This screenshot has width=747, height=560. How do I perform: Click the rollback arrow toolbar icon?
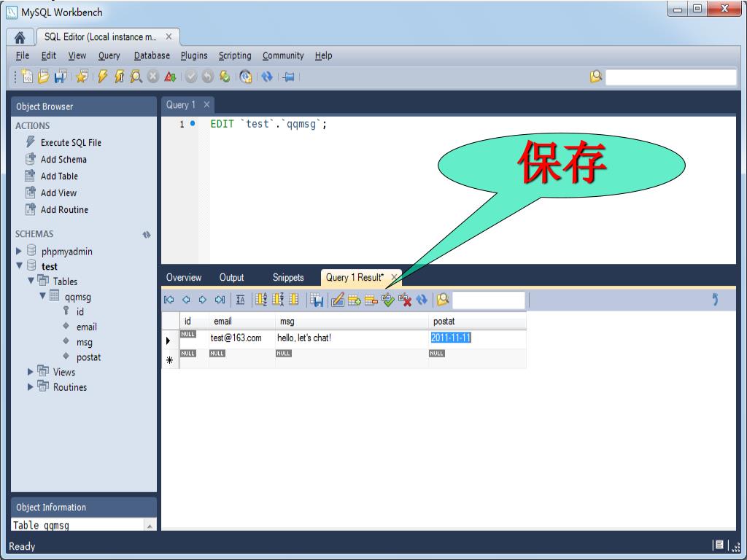(208, 76)
